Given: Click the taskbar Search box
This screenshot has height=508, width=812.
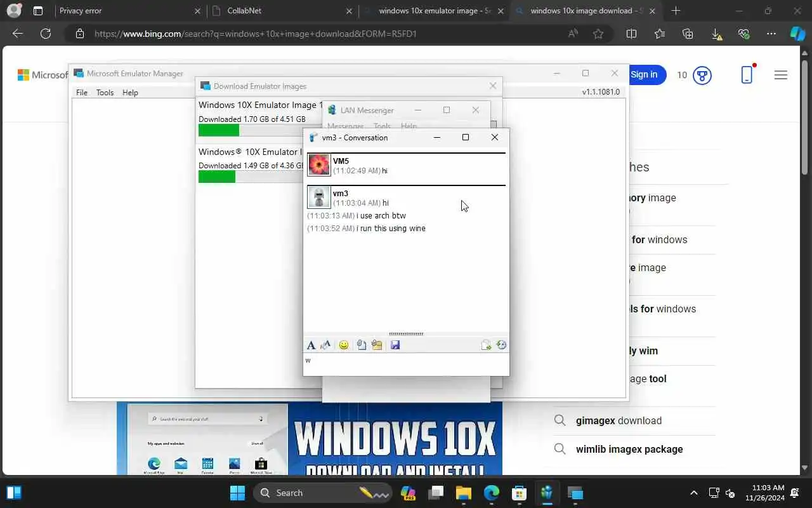Looking at the screenshot, I should click(x=322, y=493).
